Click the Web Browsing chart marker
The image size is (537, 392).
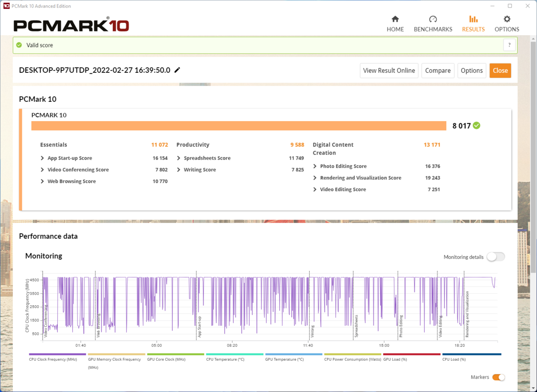[x=98, y=325]
